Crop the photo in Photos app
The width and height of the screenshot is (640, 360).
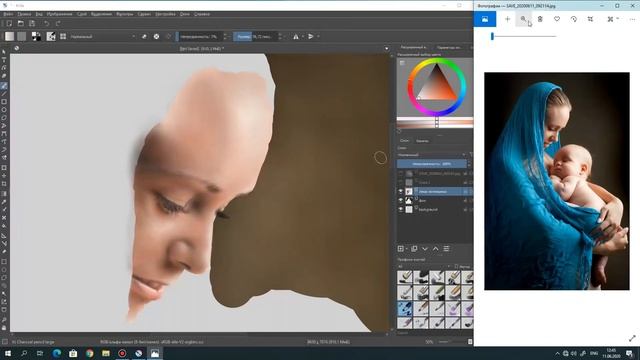click(590, 19)
